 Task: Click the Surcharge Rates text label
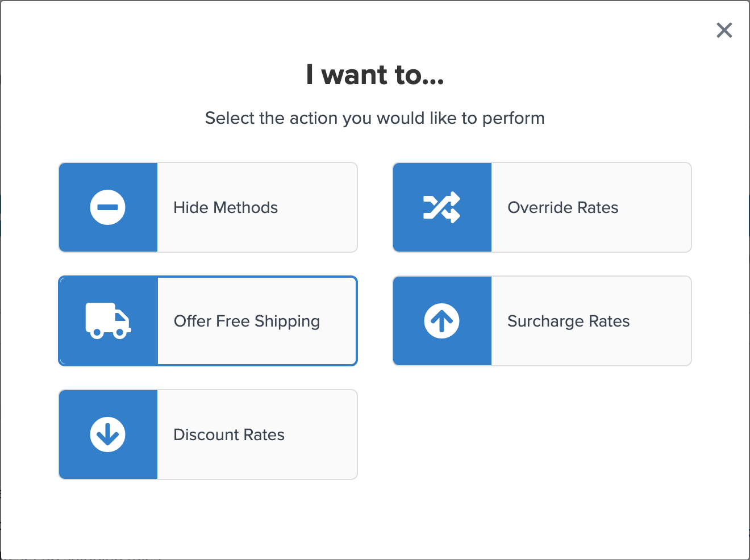[x=568, y=321]
